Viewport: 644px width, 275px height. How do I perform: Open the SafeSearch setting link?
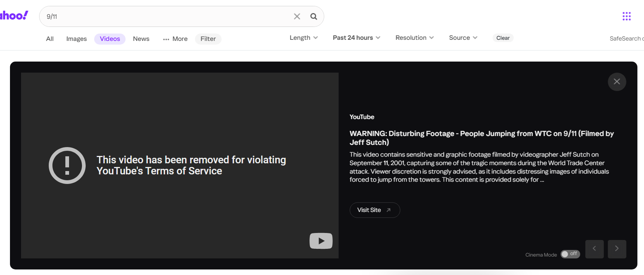click(x=627, y=38)
